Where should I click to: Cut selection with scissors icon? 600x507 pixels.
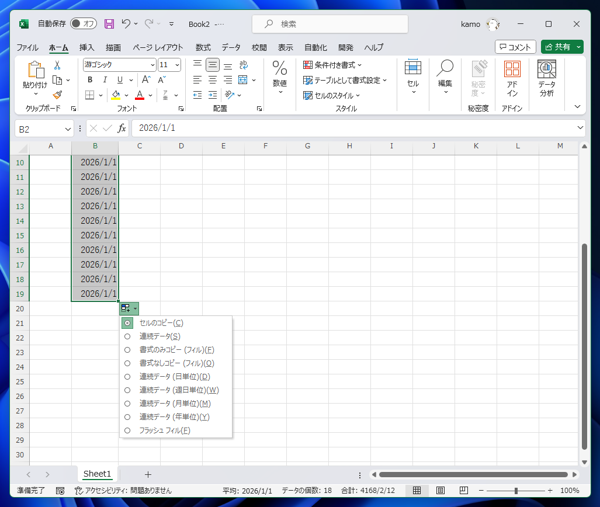point(57,65)
